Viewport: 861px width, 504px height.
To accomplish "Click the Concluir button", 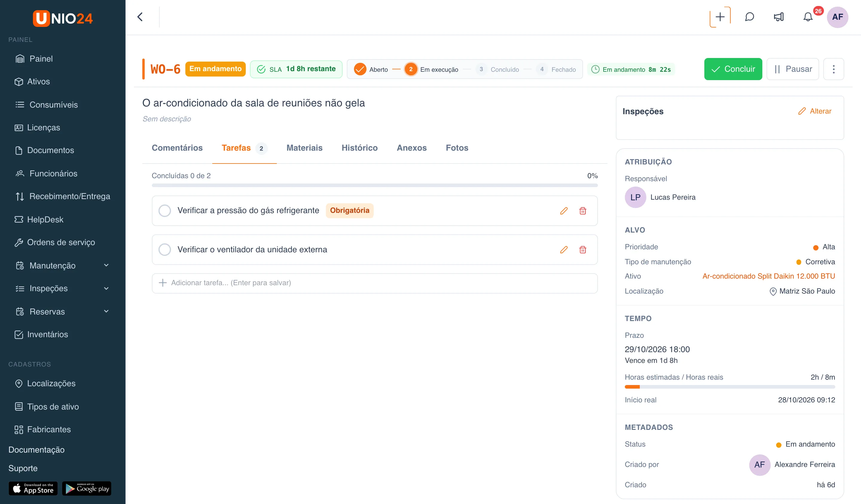I will (x=733, y=69).
